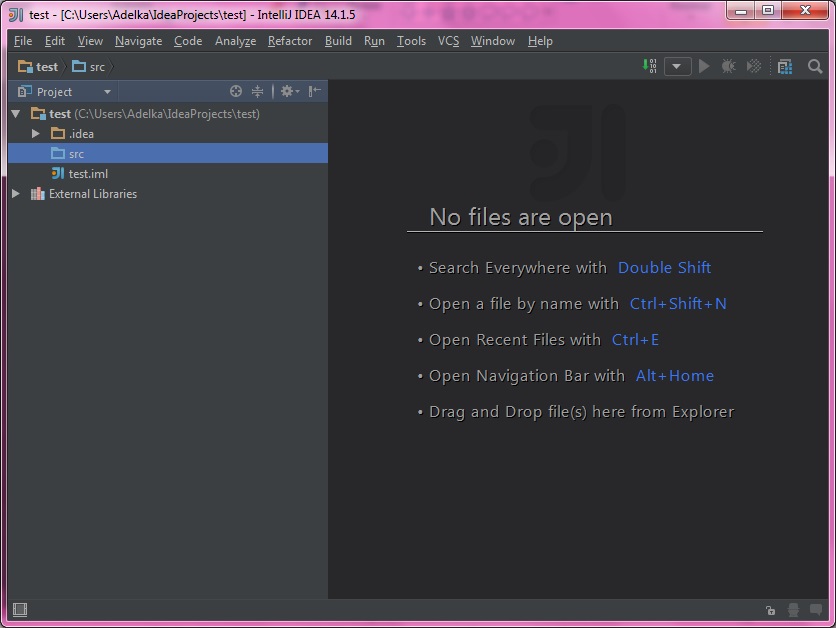
Task: Click the Make Project build icon
Action: tap(649, 66)
